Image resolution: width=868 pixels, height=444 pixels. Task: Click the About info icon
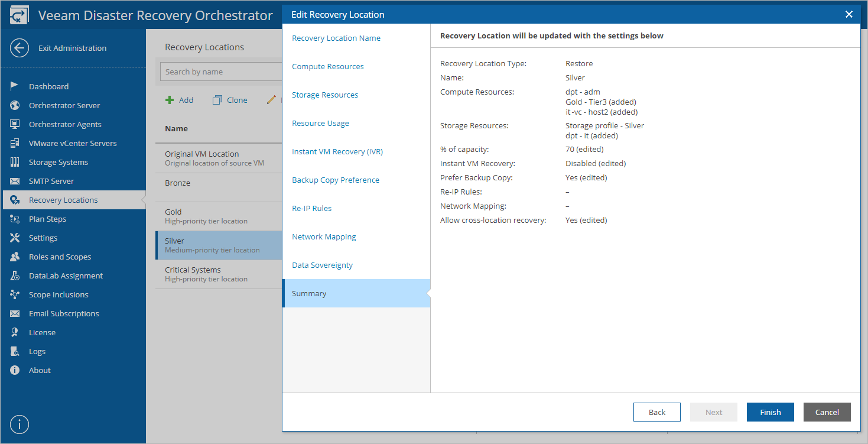pos(15,370)
